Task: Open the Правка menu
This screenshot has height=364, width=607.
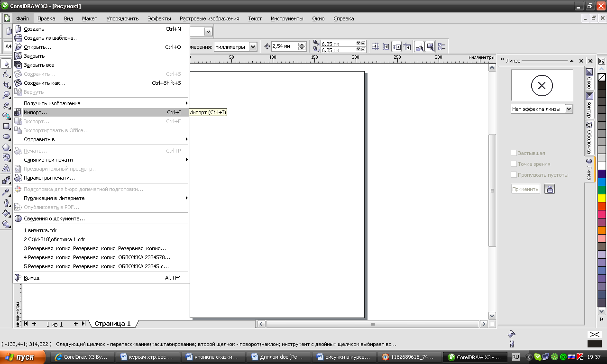Action: click(x=46, y=18)
